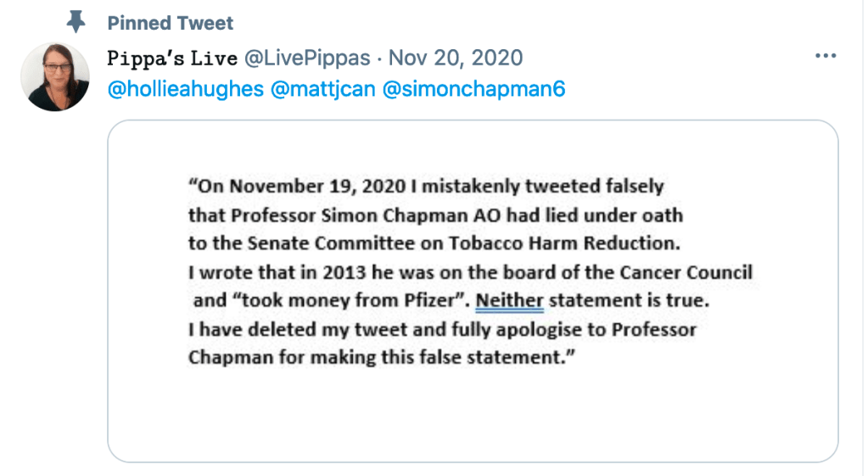The image size is (868, 476).
Task: Go to the @mattjcan mention
Action: 322,89
